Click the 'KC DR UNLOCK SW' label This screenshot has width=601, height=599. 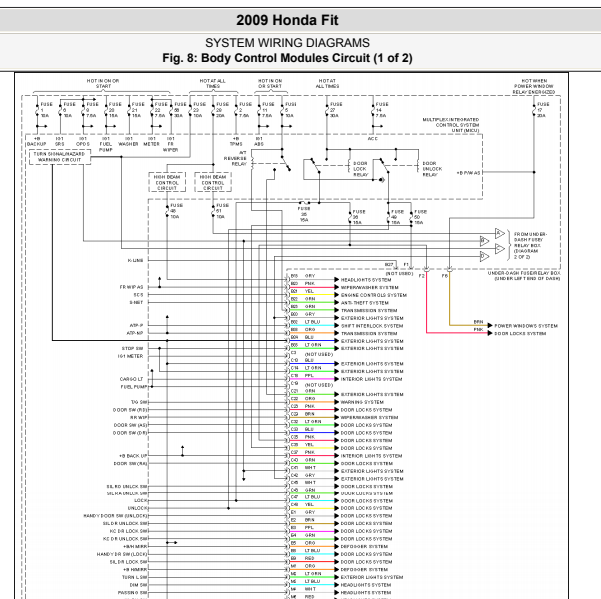125,539
